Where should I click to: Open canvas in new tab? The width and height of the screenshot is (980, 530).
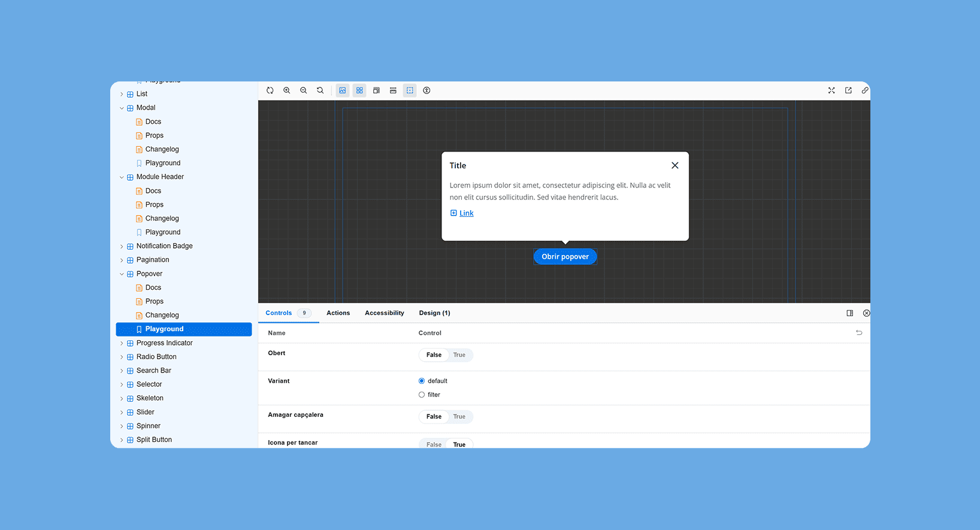[848, 90]
